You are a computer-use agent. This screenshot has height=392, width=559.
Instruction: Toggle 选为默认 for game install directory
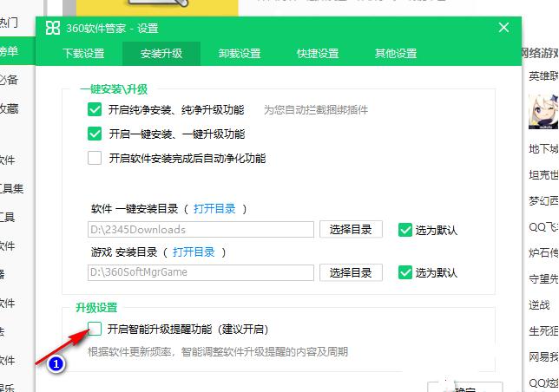tap(405, 272)
